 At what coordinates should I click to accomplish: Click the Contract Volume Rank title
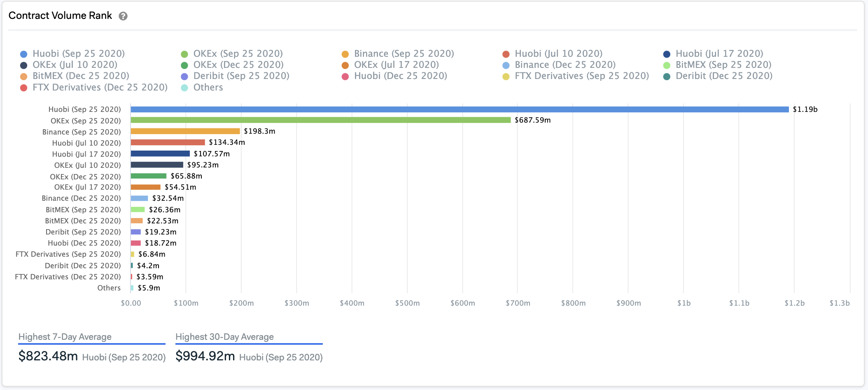tap(60, 16)
